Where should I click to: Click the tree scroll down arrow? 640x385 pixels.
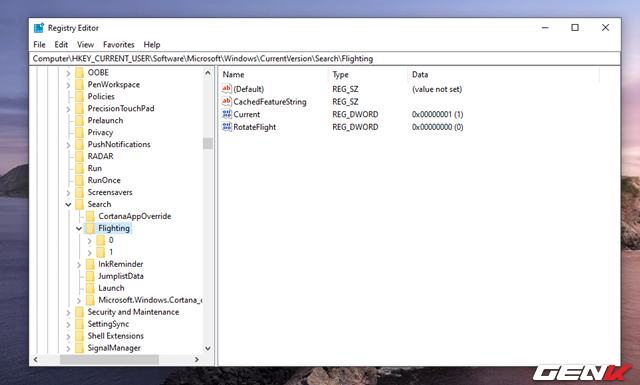tap(208, 348)
